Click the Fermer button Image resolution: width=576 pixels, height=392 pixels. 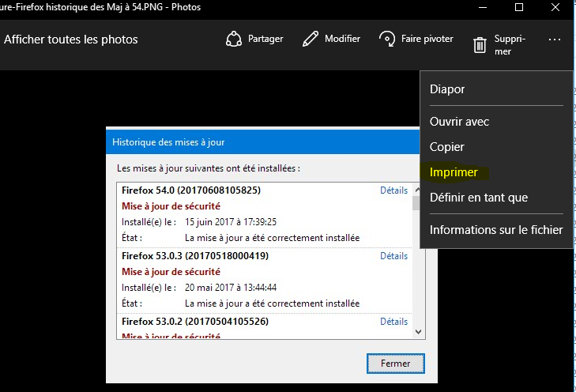click(x=396, y=364)
